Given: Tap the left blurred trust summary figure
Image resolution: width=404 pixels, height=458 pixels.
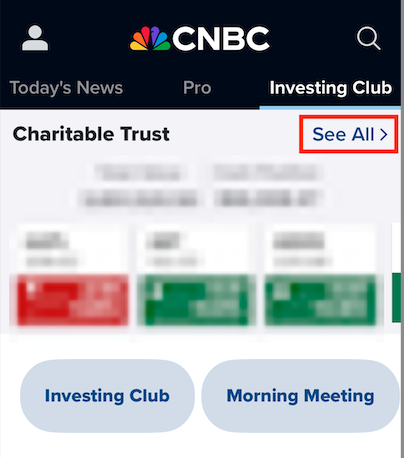Looking at the screenshot, I should 139,184.
